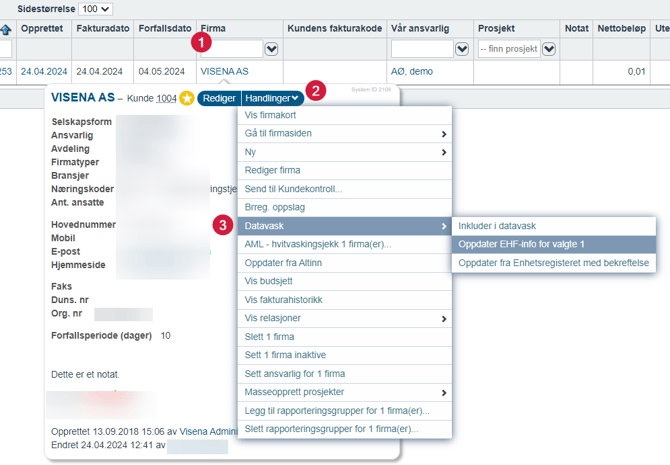Open the Handlinger dropdown button
Image resolution: width=670 pixels, height=465 pixels.
(273, 98)
